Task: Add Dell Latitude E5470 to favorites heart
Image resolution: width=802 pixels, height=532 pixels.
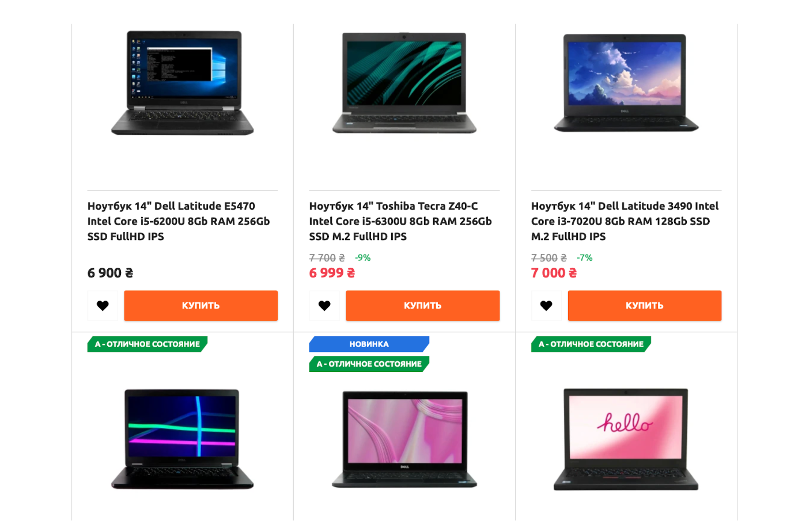Action: tap(103, 306)
